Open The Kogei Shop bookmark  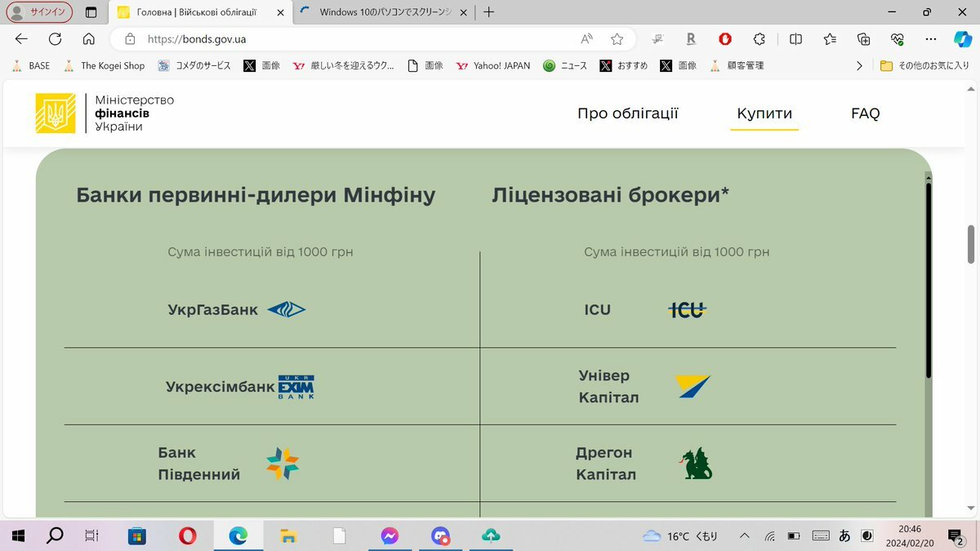tap(104, 65)
